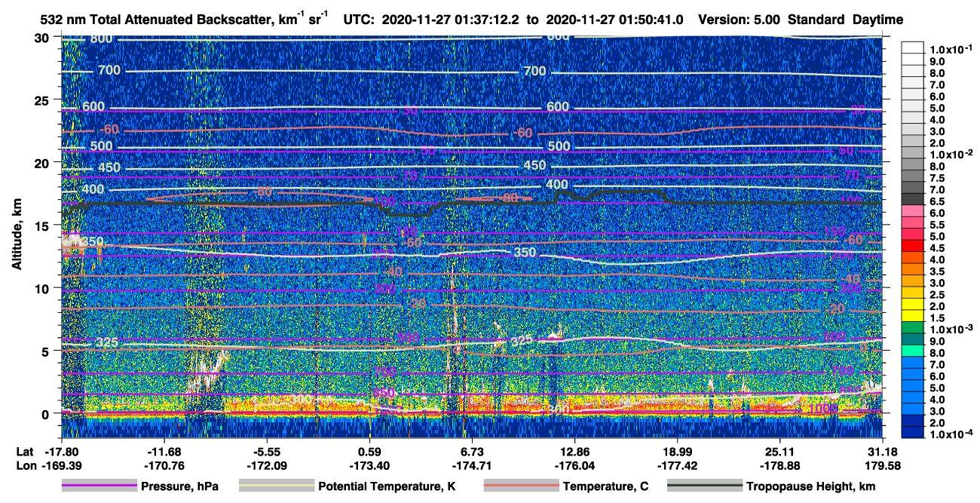Screen dimensions: 980x503
Task: Click the y-axis tick label 10
Action: 43,288
